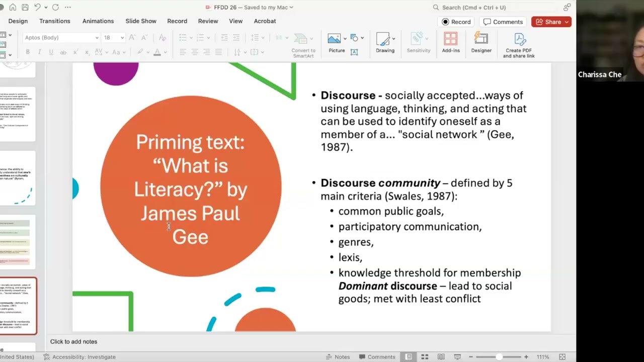This screenshot has width=644, height=362.
Task: Decrease font size
Action: (x=144, y=38)
